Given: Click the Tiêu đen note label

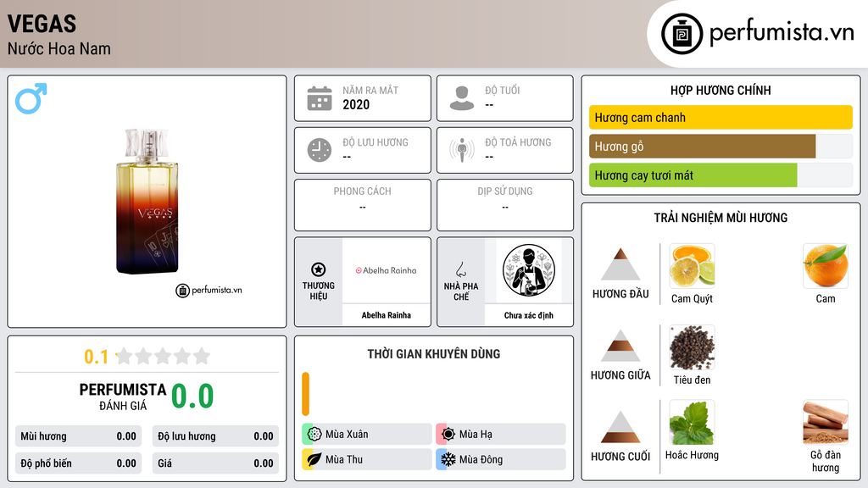Looking at the screenshot, I should (692, 380).
